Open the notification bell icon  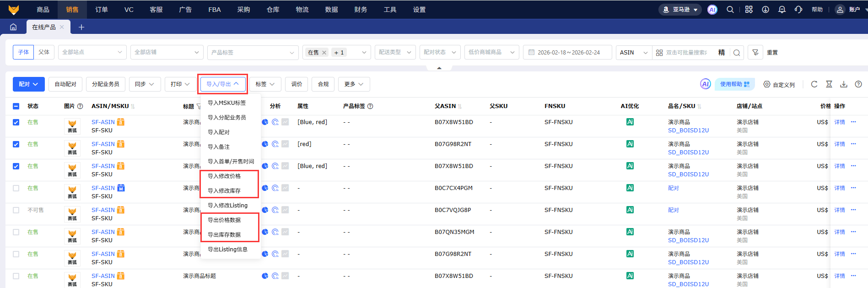[x=782, y=10]
